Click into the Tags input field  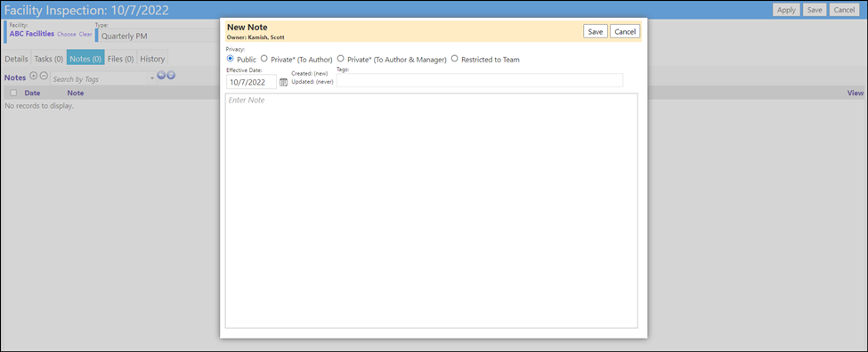click(479, 80)
